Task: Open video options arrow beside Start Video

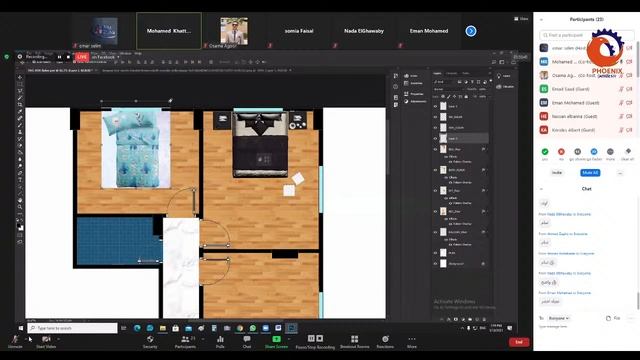Action: [58, 339]
